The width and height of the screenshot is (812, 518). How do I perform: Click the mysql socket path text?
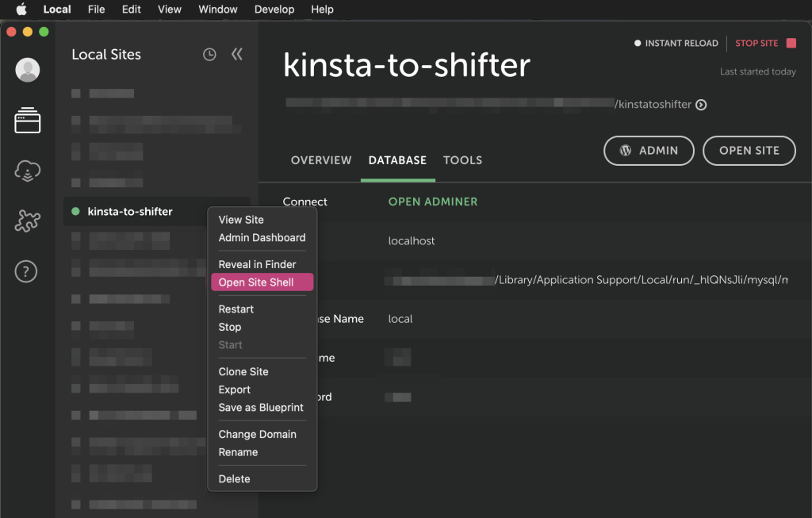point(641,280)
